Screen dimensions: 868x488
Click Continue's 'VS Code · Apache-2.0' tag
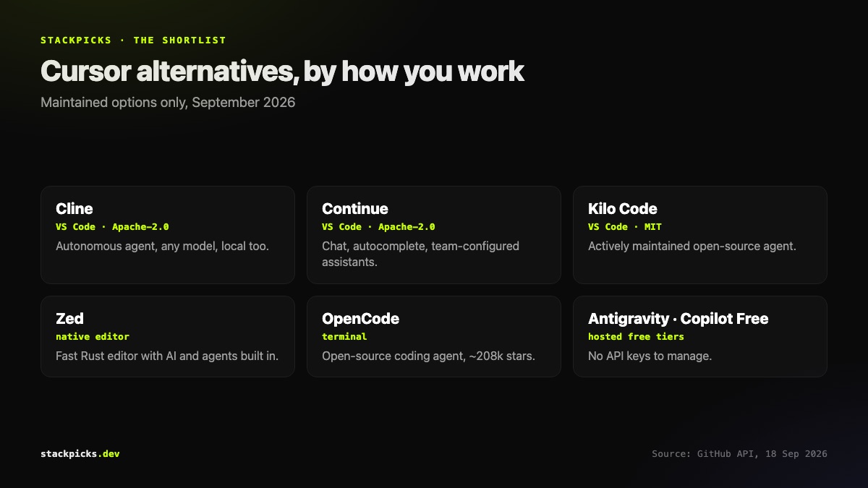point(378,227)
